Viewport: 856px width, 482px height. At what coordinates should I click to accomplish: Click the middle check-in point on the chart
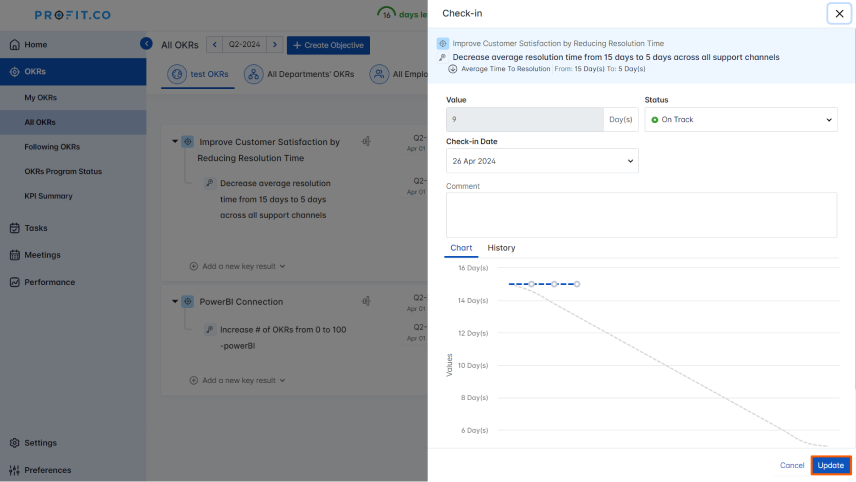tap(554, 284)
